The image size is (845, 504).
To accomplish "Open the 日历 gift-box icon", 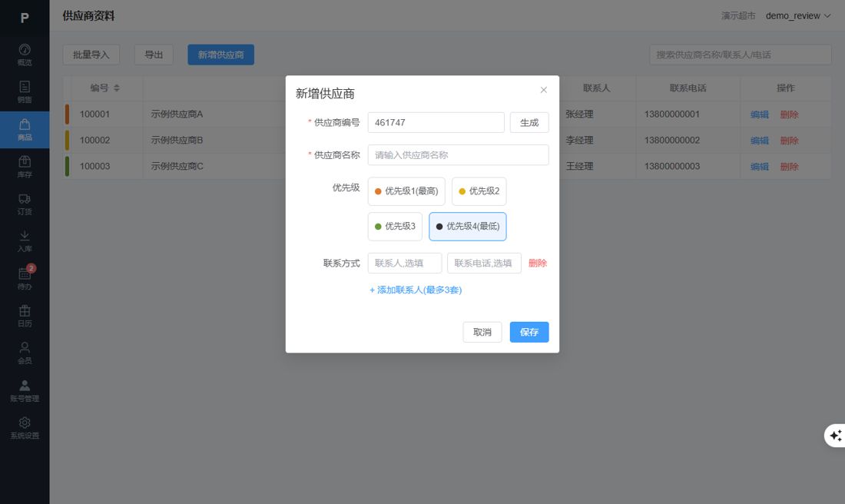I will pos(25,315).
